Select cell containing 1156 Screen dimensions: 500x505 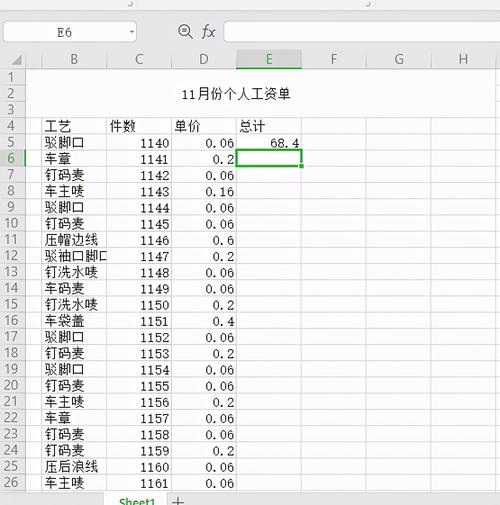pos(139,402)
